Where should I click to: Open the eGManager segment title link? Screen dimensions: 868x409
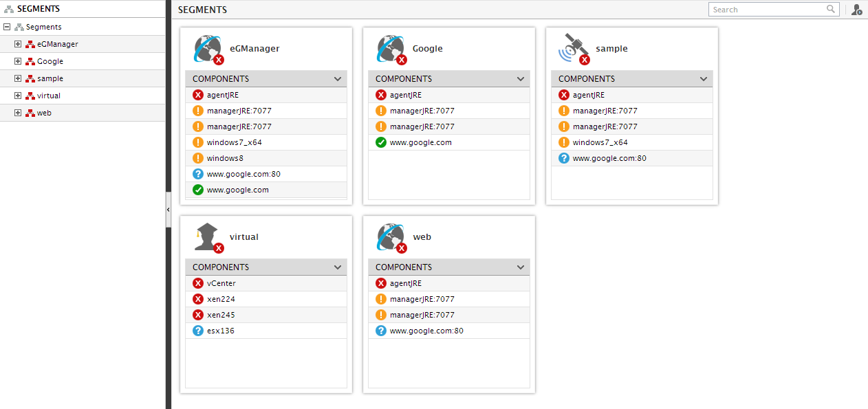(254, 49)
